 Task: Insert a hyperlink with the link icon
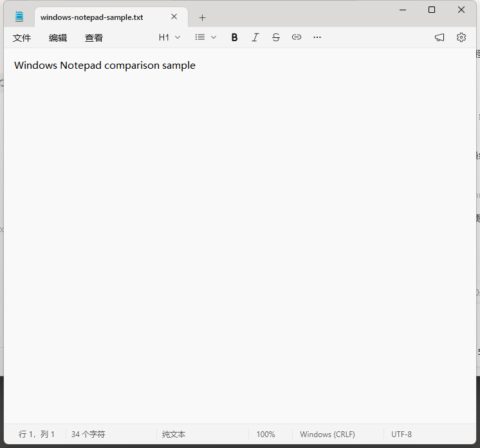pos(297,37)
